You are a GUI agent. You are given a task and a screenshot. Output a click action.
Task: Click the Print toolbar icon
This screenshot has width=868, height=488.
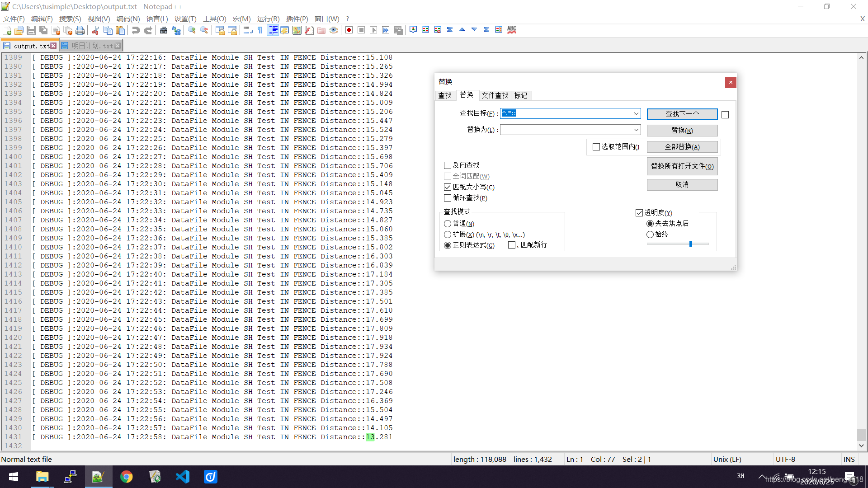80,30
